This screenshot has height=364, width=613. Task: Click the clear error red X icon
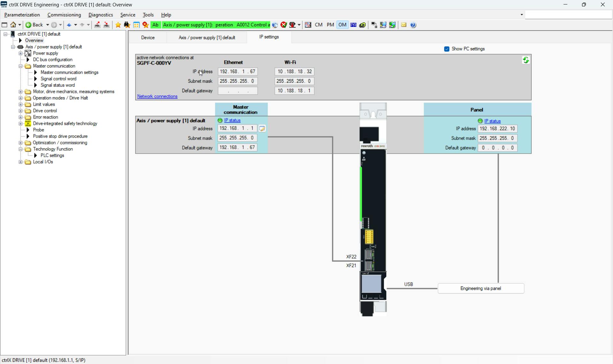click(284, 25)
